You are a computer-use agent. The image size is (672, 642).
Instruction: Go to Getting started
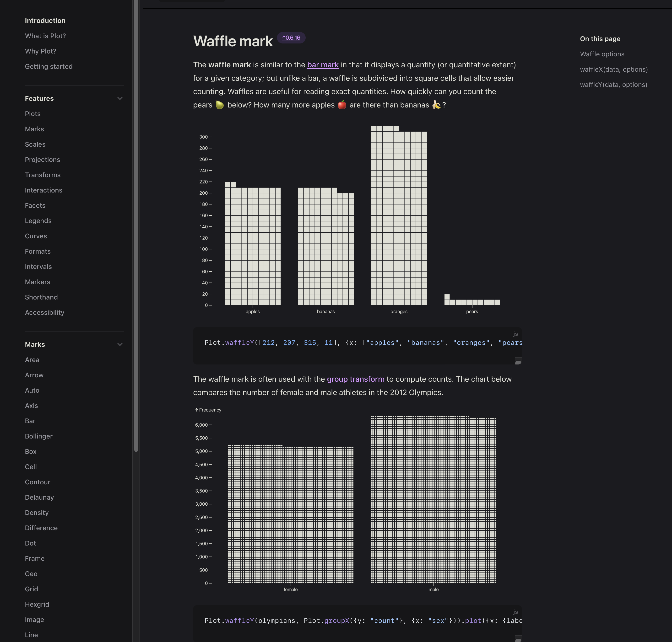pyautogui.click(x=49, y=66)
